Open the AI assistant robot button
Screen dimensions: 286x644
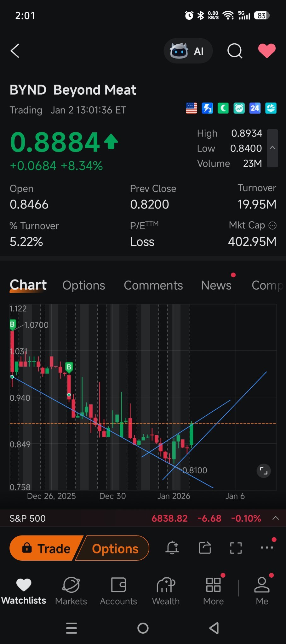188,51
